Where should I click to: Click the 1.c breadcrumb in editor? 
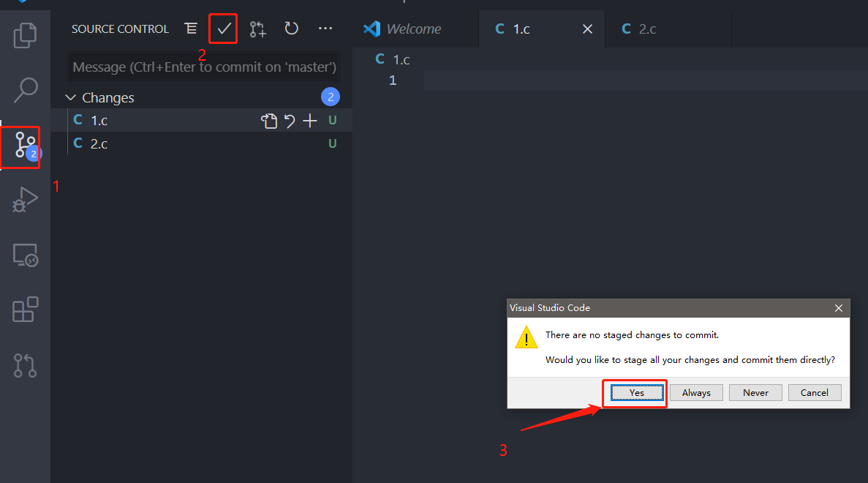pos(393,59)
